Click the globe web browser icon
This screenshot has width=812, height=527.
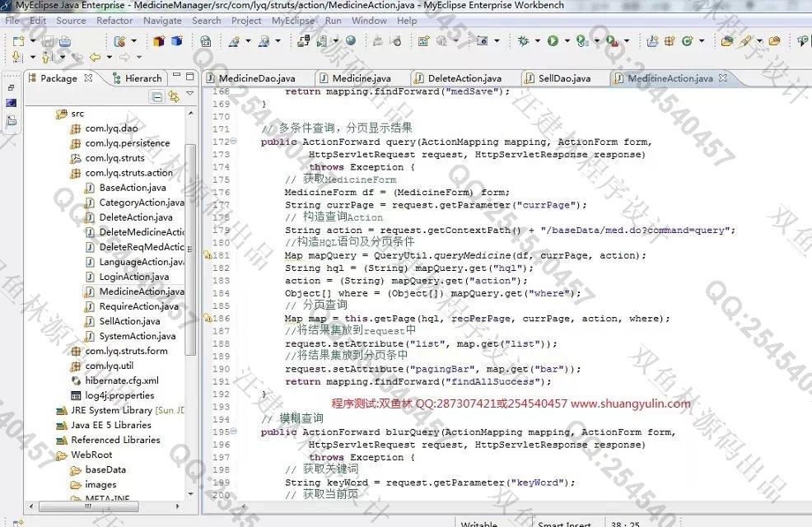[351, 40]
